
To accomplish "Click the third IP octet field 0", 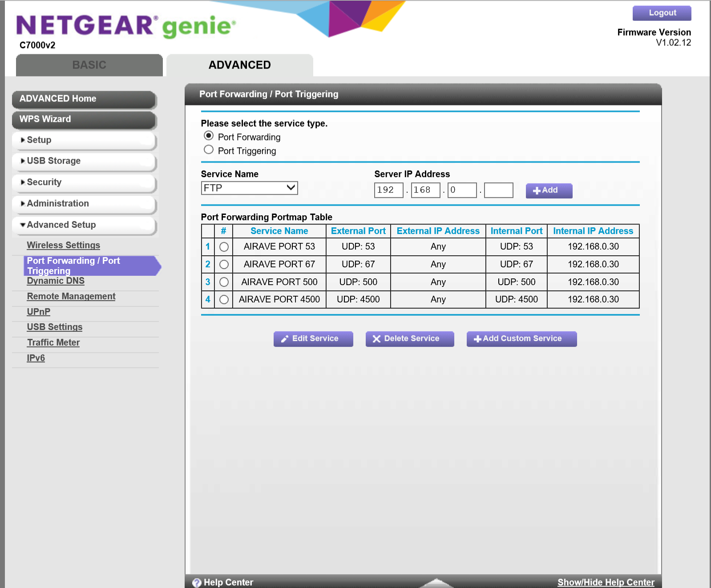I will click(x=462, y=190).
